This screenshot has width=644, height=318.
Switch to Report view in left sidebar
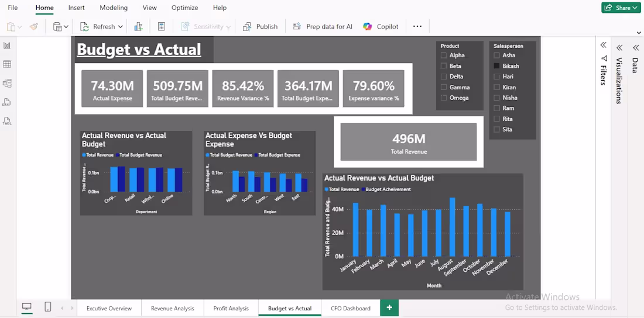tap(7, 46)
